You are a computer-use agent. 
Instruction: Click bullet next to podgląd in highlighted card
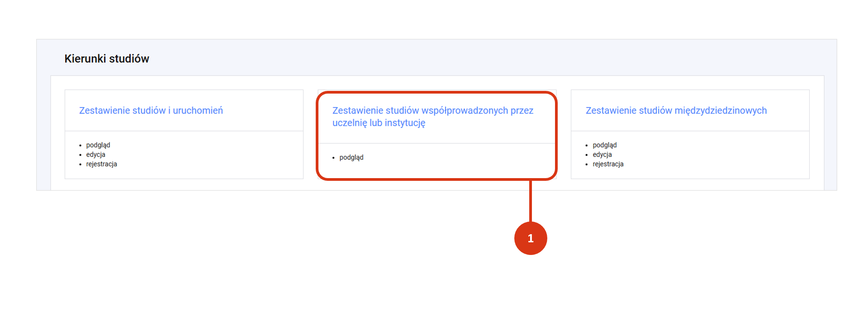(x=334, y=158)
